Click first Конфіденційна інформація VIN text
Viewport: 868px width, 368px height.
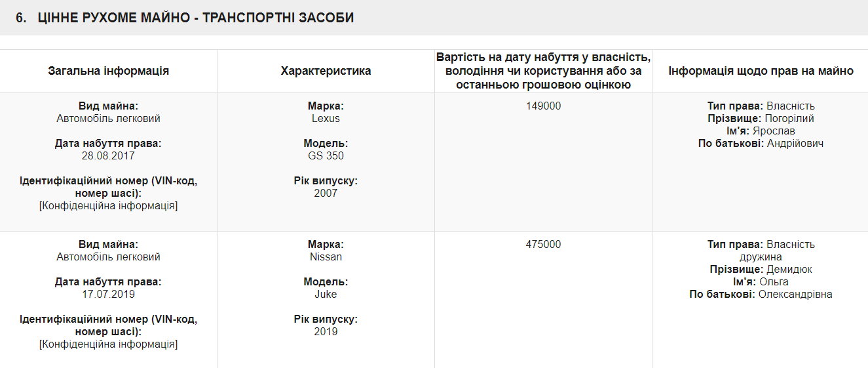[x=109, y=206]
